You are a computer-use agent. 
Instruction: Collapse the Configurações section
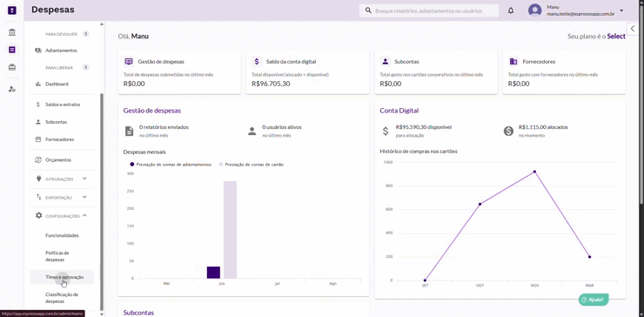tap(62, 216)
